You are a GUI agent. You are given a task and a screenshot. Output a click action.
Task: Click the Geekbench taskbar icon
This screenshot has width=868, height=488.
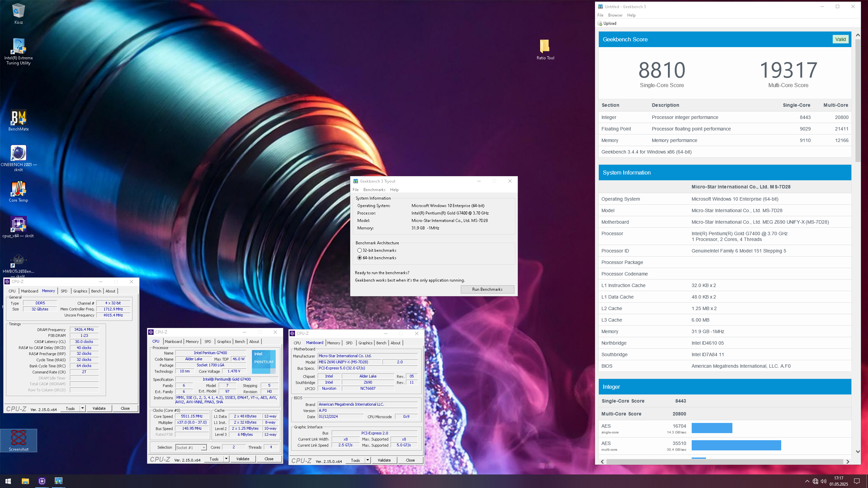coord(59,481)
